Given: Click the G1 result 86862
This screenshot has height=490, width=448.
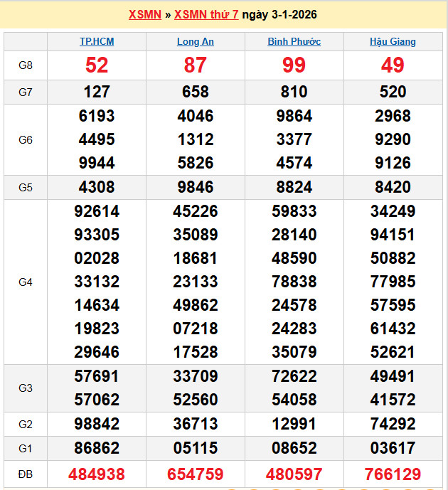Looking at the screenshot, I should [x=97, y=448].
